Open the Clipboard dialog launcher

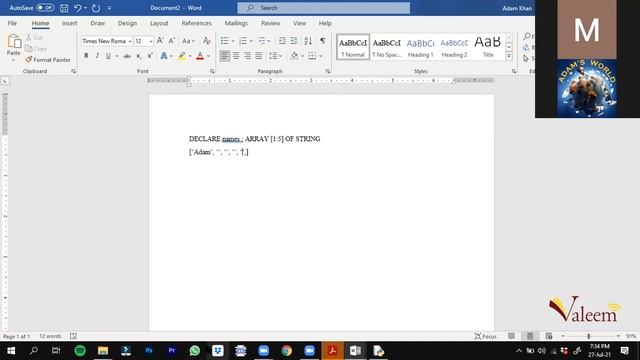[x=73, y=71]
